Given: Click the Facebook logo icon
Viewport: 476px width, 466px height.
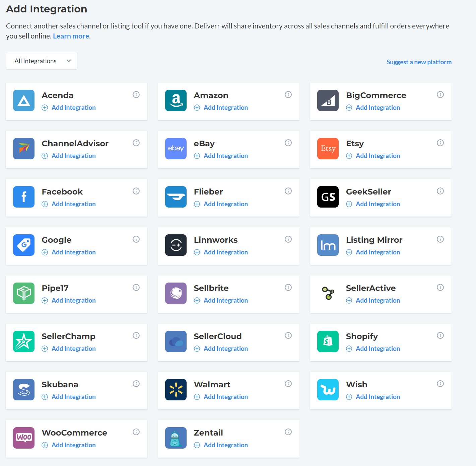Looking at the screenshot, I should [24, 197].
